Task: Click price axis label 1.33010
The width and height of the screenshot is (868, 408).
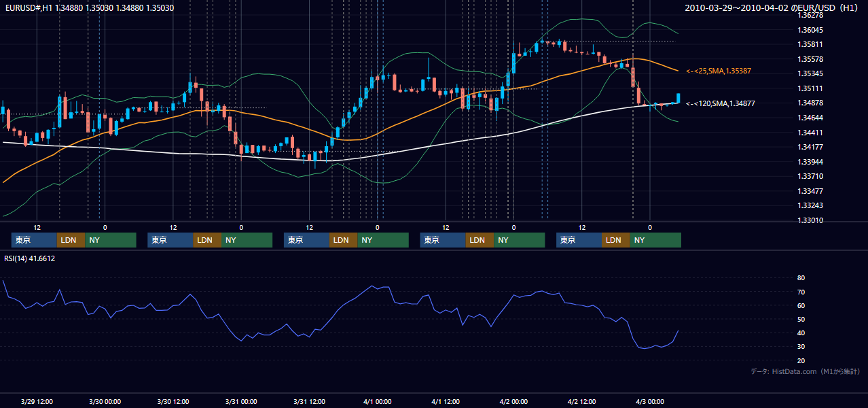Action: 811,220
